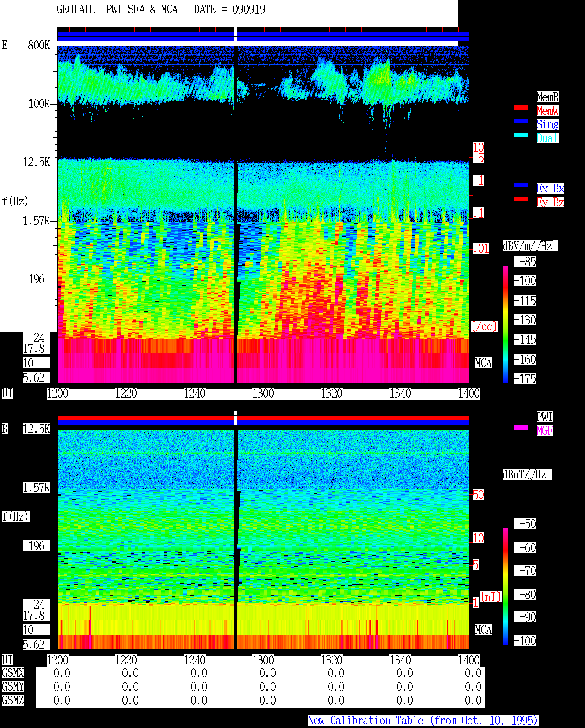Click the -70 magnetic scale value
Viewport: 585px width, 728px height.
526,570
